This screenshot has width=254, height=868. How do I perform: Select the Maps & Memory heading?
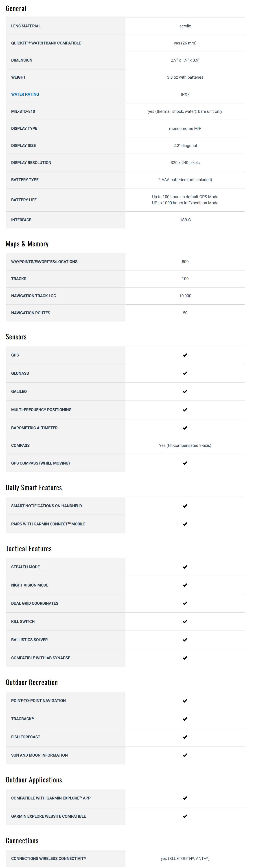[x=27, y=244]
